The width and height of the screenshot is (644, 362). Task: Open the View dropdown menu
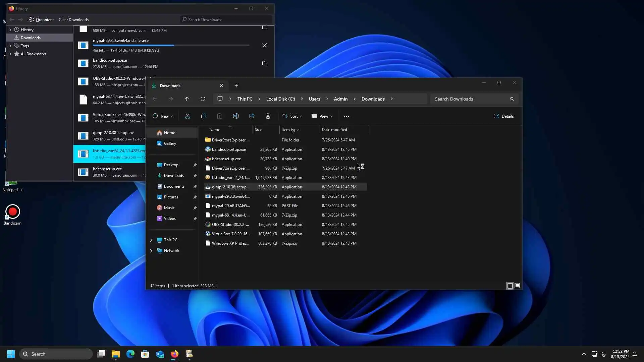click(322, 116)
